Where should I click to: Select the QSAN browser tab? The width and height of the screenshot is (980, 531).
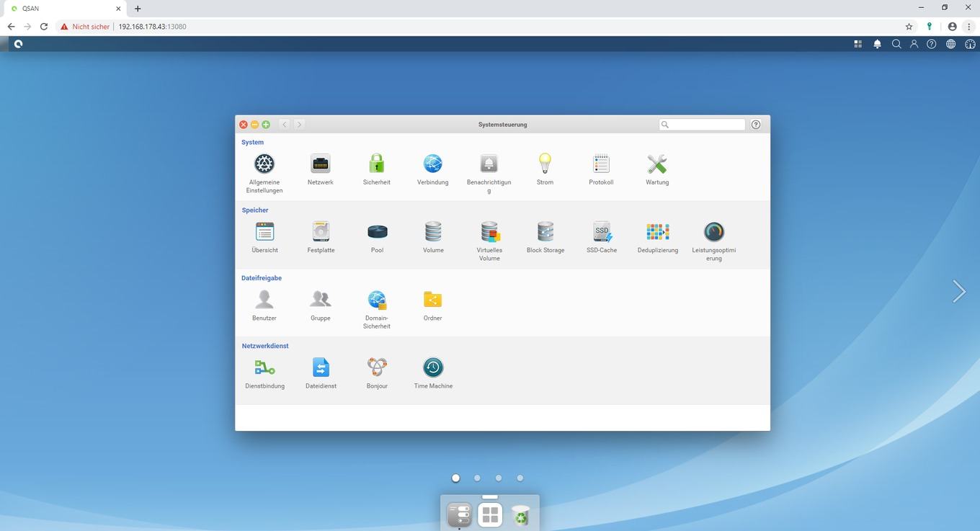point(66,9)
